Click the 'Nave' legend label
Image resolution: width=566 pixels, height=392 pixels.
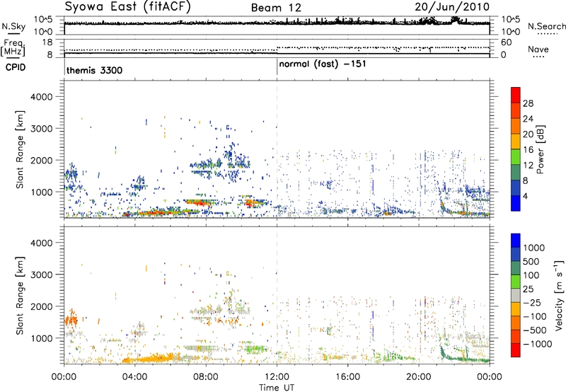538,50
